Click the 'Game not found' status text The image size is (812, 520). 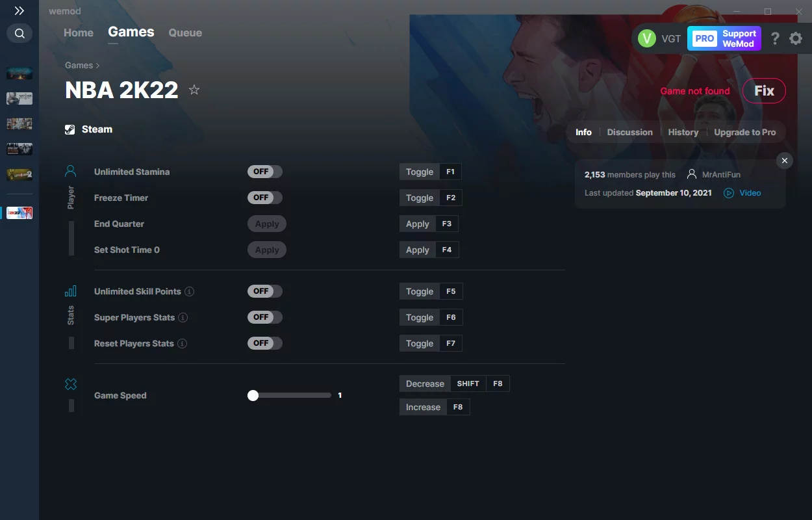[695, 91]
